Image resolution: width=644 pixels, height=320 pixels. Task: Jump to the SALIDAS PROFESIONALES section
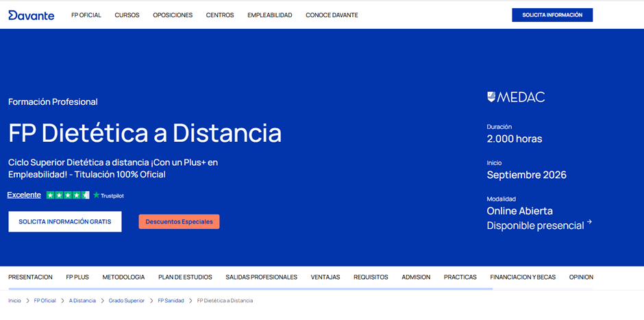pyautogui.click(x=261, y=278)
